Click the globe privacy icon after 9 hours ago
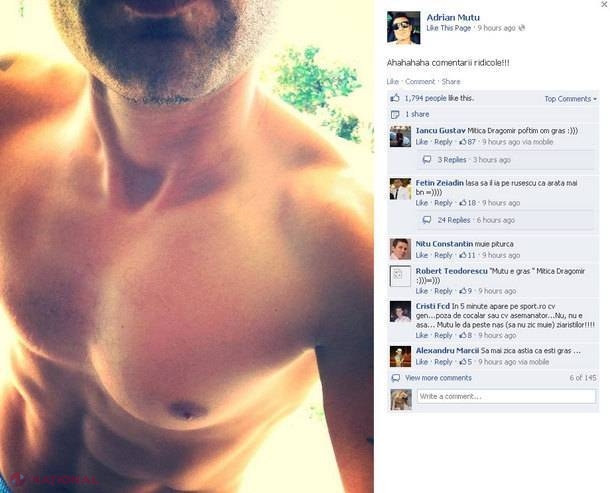The width and height of the screenshot is (610, 493). tap(522, 28)
